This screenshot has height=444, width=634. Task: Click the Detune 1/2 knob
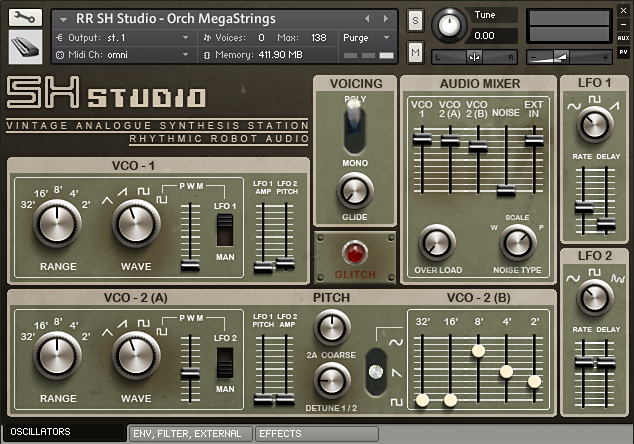[332, 381]
